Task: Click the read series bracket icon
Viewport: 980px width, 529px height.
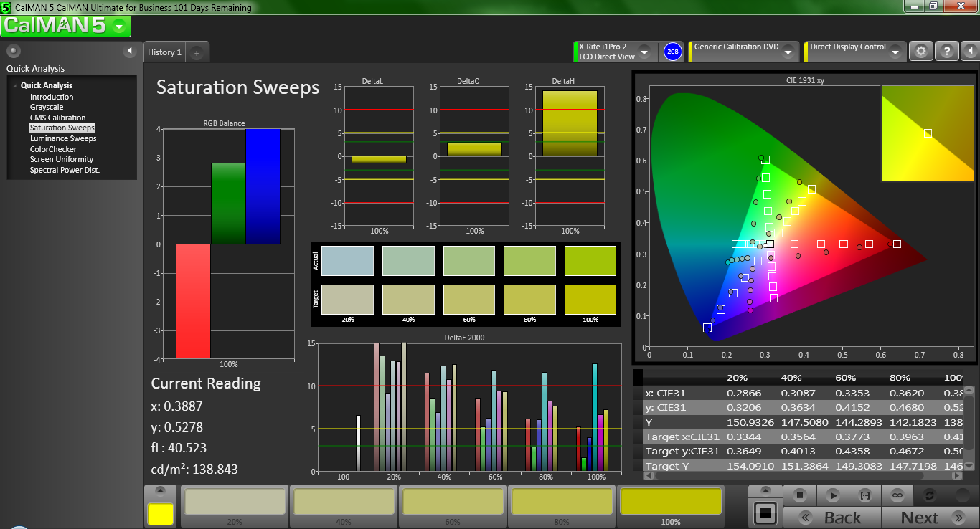Action: click(864, 495)
